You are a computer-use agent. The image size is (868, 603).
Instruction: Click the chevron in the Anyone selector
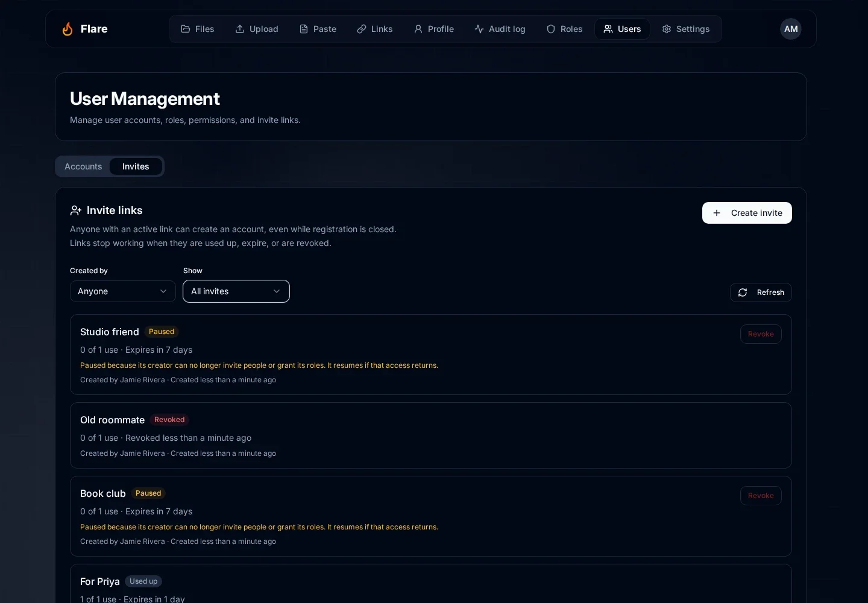pyautogui.click(x=163, y=291)
